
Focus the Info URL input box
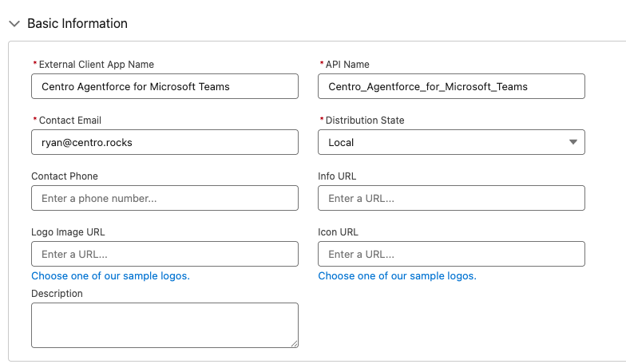click(x=451, y=198)
